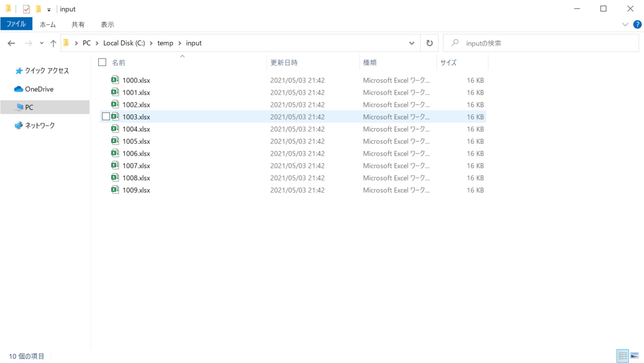Screen dimensions: 644x363
Task: Expand the ribbon with the chevron
Action: tap(625, 25)
